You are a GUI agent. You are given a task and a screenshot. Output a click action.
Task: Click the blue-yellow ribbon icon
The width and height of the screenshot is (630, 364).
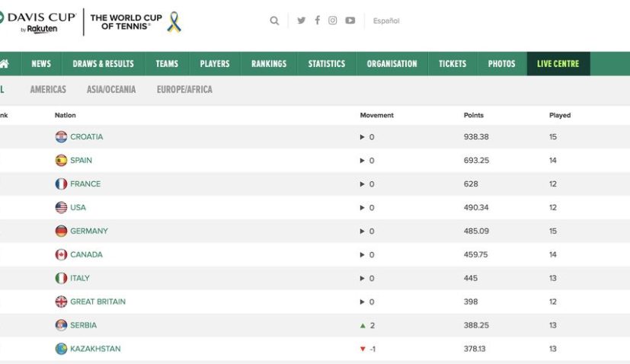point(174,22)
